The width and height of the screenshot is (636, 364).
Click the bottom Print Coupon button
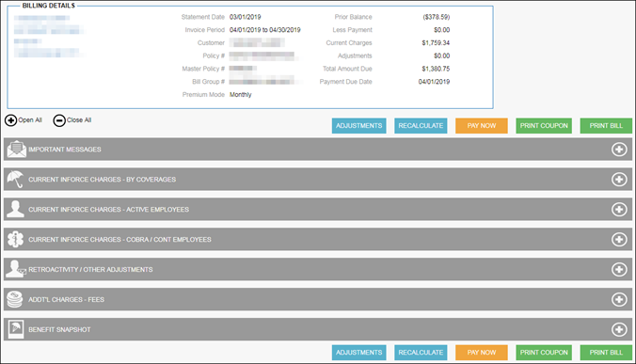(x=544, y=353)
